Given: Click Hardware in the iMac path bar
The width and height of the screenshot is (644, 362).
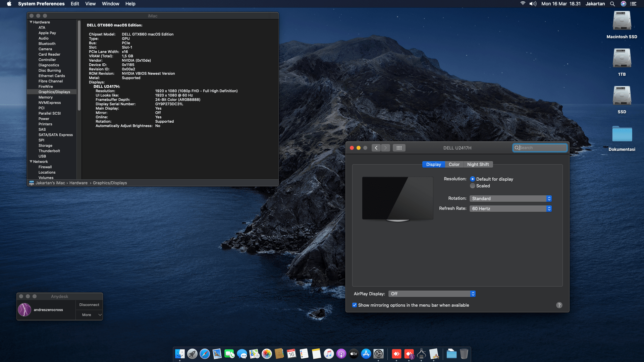Looking at the screenshot, I should click(78, 183).
